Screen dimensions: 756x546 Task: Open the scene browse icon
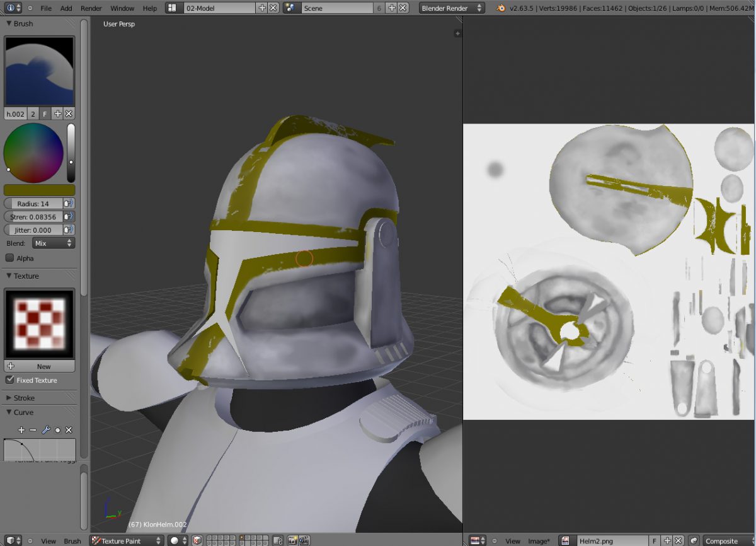[291, 8]
